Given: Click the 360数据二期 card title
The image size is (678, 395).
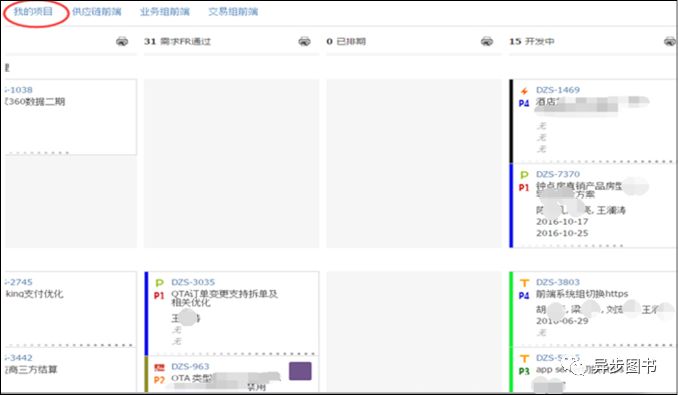Looking at the screenshot, I should tap(35, 102).
